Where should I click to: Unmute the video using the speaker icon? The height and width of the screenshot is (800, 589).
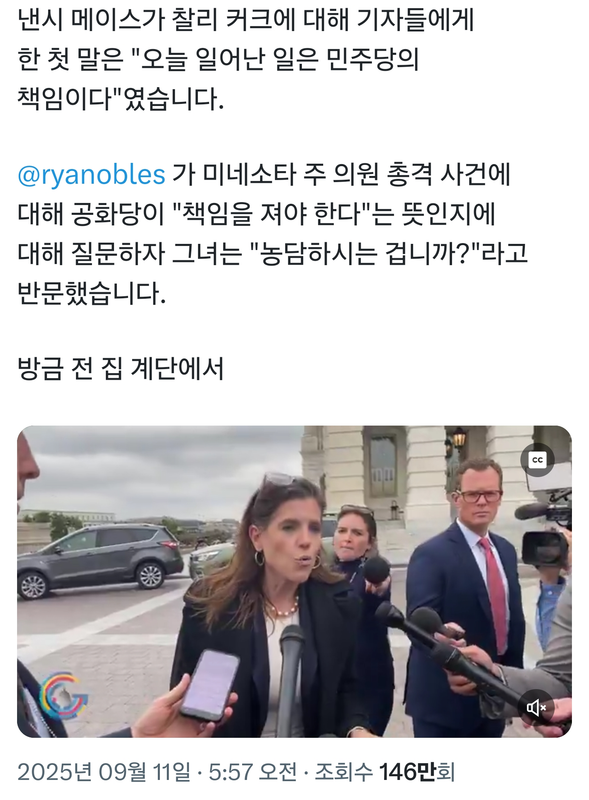pyautogui.click(x=536, y=707)
